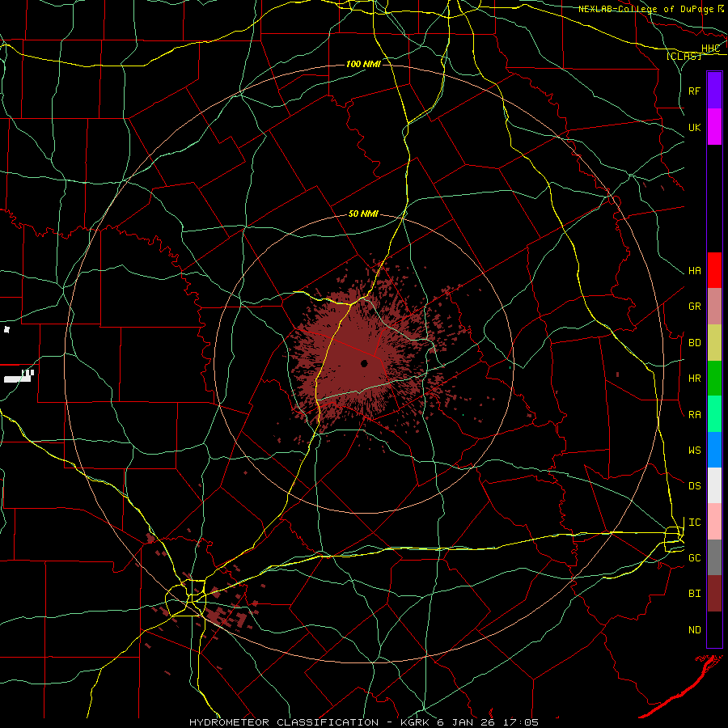This screenshot has height=728, width=728.
Task: Click the HYDROMETEOR CLASSIFICATION caption text
Action: tap(284, 722)
